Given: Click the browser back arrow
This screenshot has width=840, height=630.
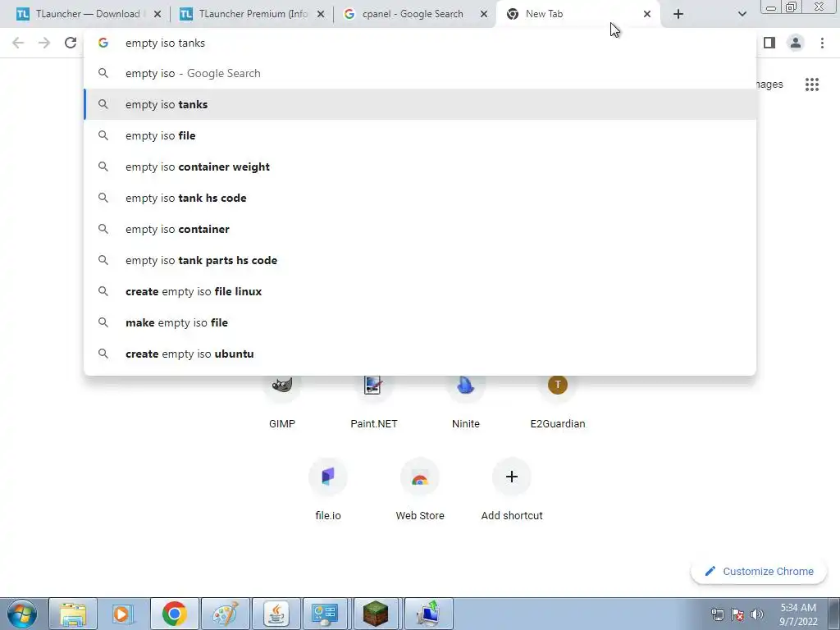Looking at the screenshot, I should coord(18,43).
